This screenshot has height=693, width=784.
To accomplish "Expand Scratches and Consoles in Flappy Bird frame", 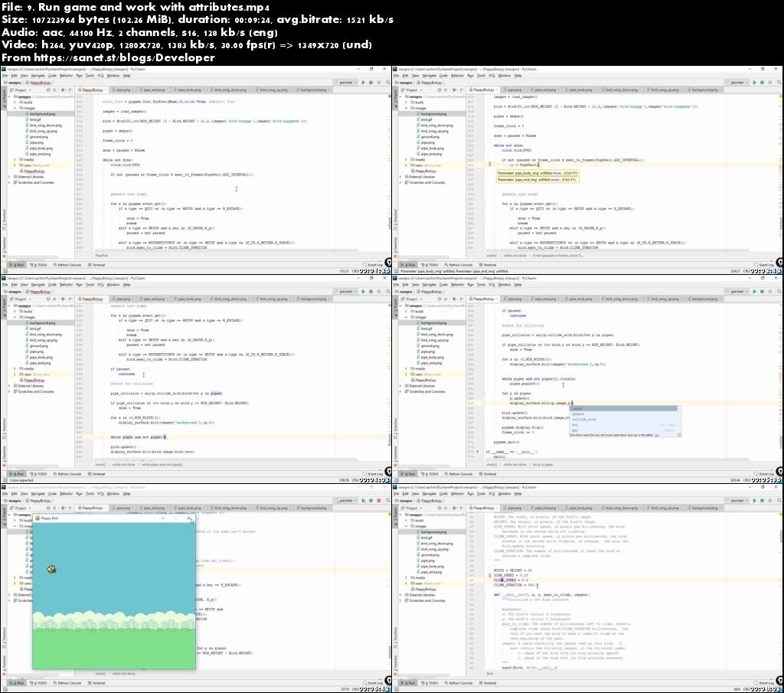I will pos(10,600).
